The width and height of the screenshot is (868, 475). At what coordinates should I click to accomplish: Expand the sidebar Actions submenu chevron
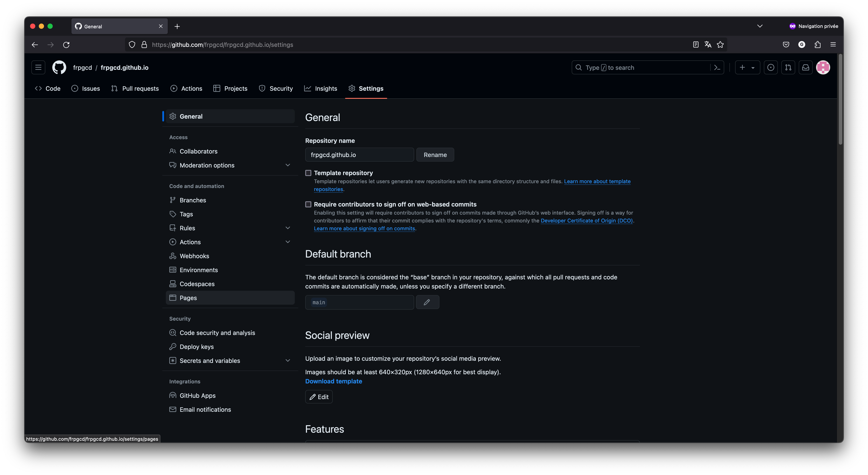(x=287, y=242)
